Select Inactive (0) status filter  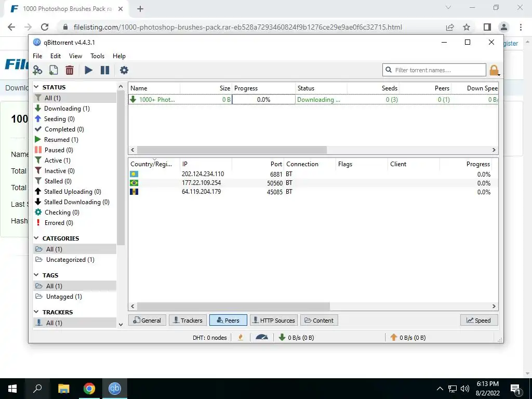click(75, 171)
